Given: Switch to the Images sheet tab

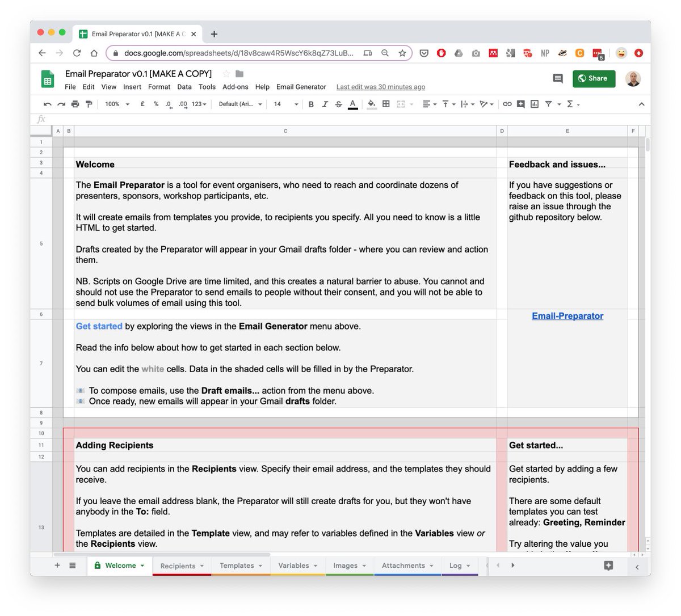Looking at the screenshot, I should 350,566.
